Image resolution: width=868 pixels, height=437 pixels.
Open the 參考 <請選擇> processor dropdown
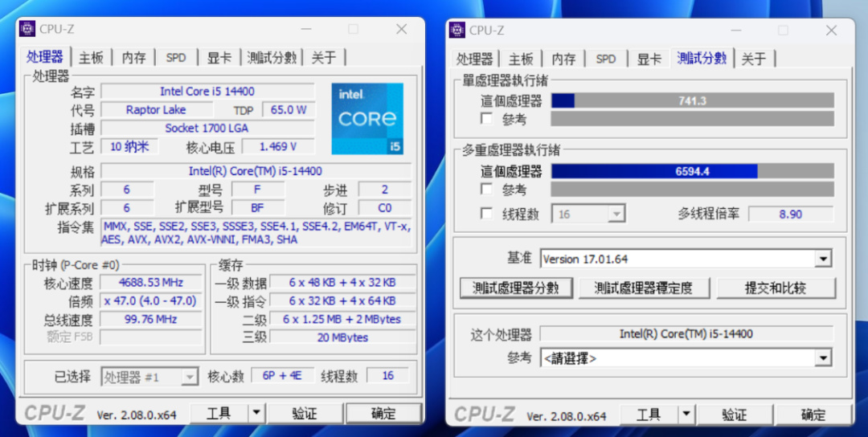coord(686,358)
